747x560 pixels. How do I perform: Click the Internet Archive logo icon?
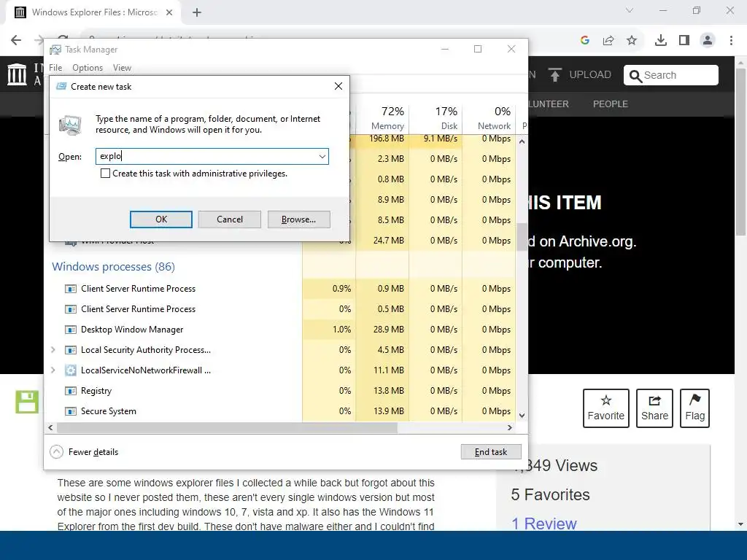tap(18, 74)
